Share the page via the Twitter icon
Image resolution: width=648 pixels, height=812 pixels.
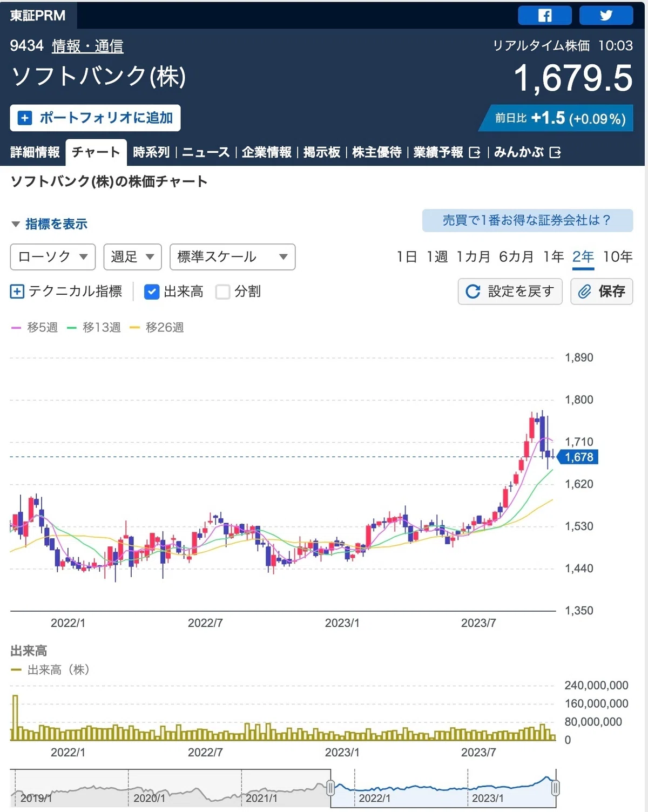click(x=606, y=15)
